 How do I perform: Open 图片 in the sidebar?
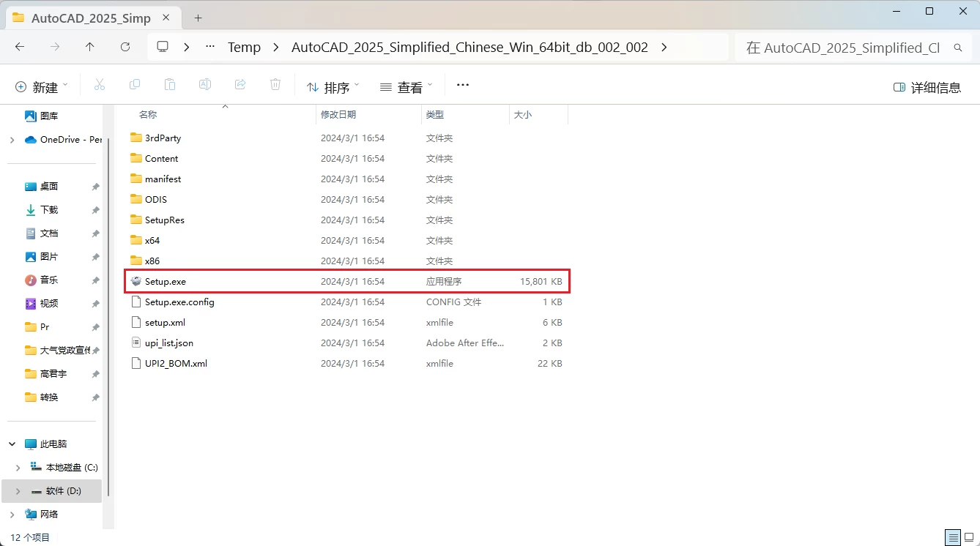pyautogui.click(x=42, y=256)
